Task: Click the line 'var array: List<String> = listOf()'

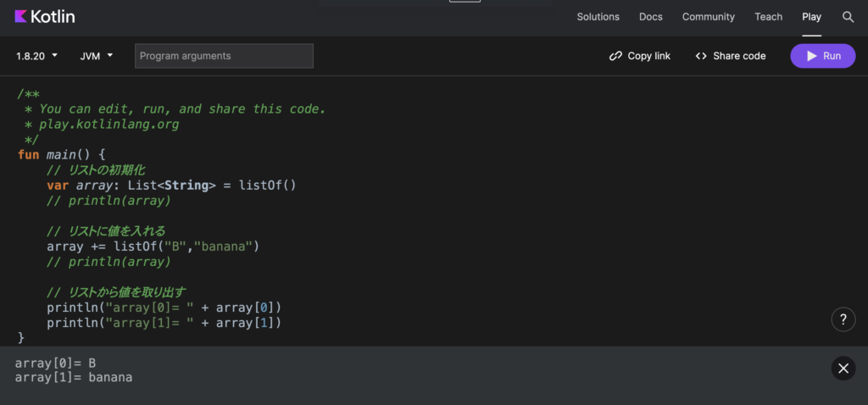Action: (x=171, y=186)
